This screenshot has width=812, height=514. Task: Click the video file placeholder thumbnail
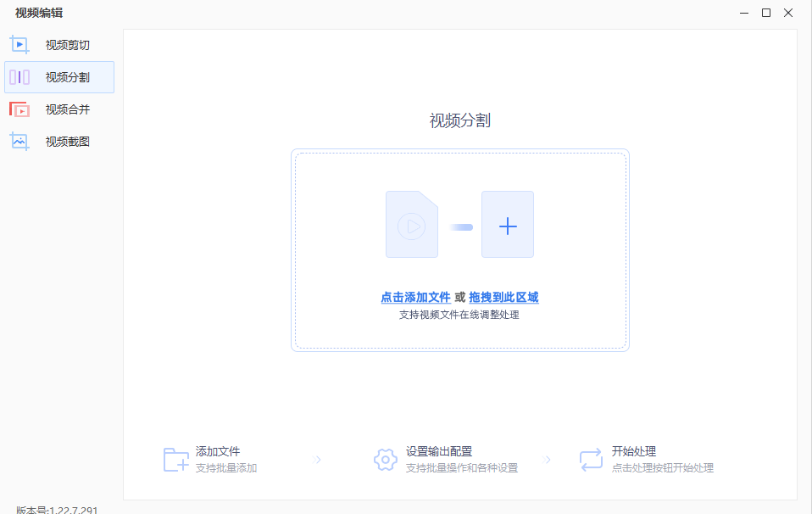pos(412,225)
